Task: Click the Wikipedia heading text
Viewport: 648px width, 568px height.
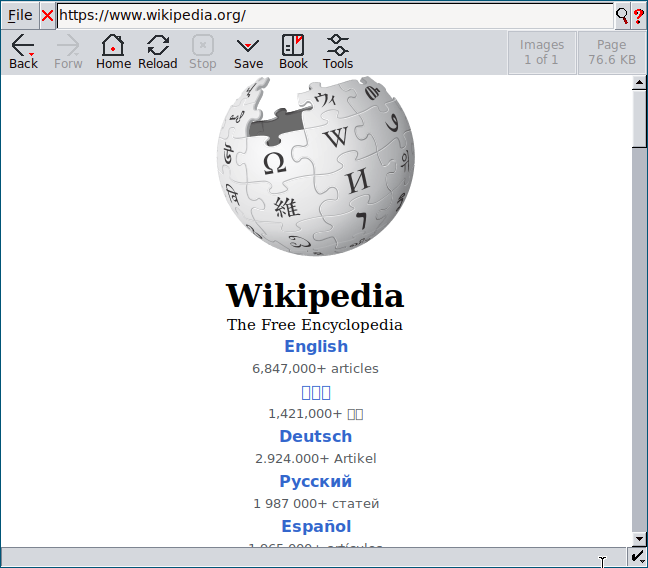Action: tap(315, 296)
